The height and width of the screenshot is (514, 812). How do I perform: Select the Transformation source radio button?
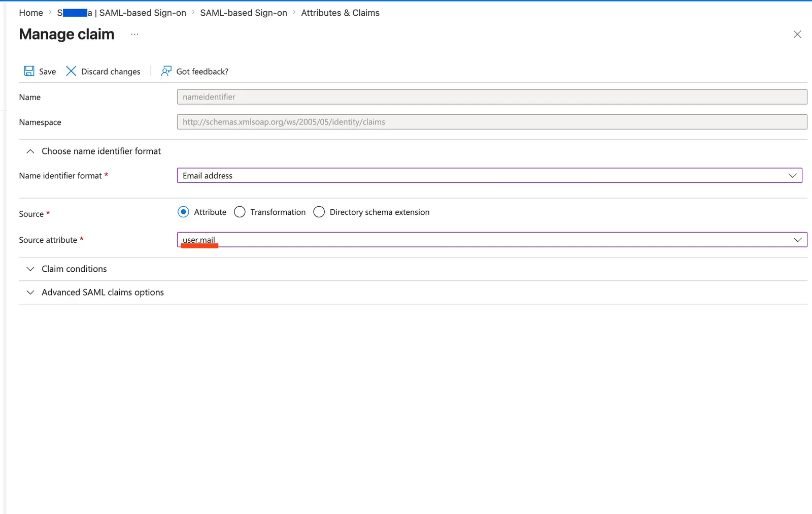(x=240, y=212)
